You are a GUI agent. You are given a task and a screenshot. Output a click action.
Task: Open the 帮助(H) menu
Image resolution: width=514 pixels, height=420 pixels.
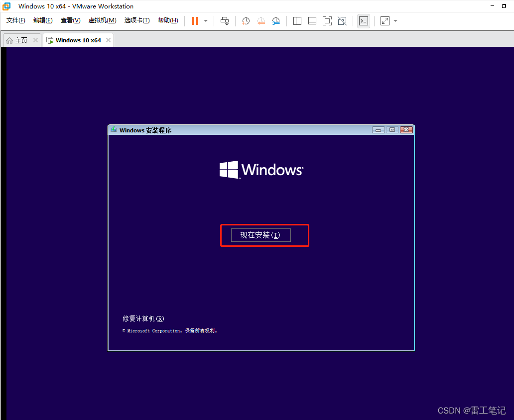[168, 20]
